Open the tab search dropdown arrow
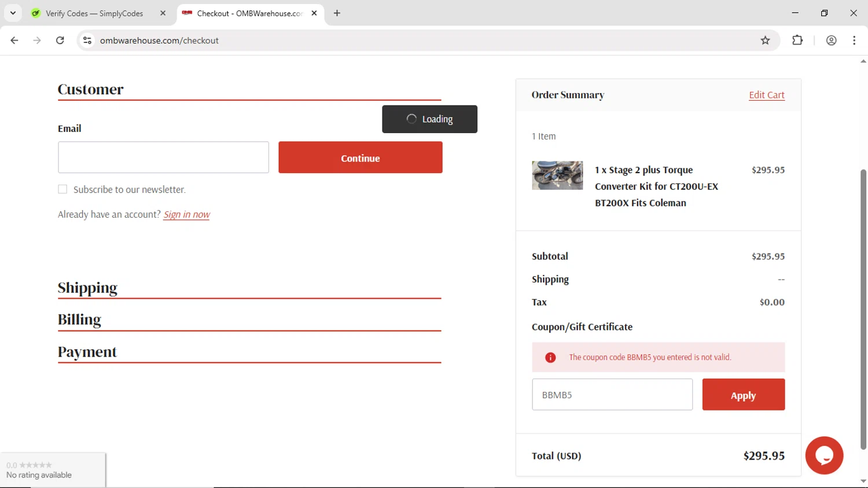Image resolution: width=868 pixels, height=488 pixels. click(x=13, y=13)
